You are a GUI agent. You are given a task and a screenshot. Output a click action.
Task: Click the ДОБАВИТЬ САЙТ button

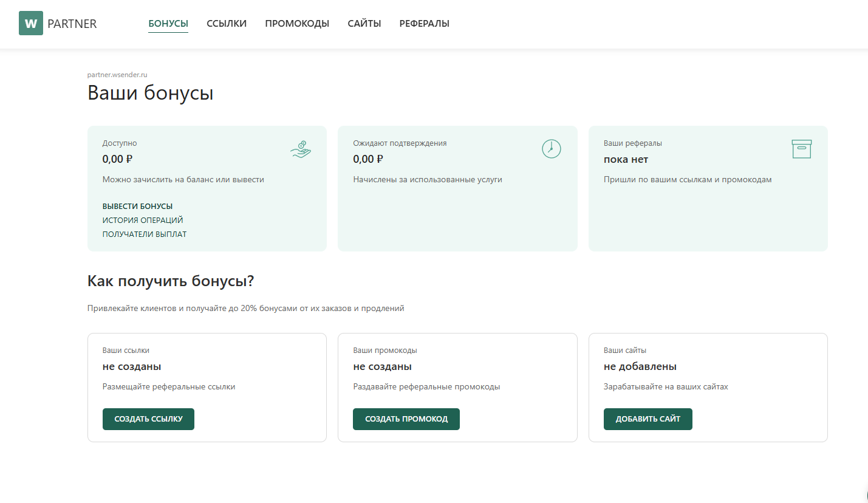click(x=648, y=419)
